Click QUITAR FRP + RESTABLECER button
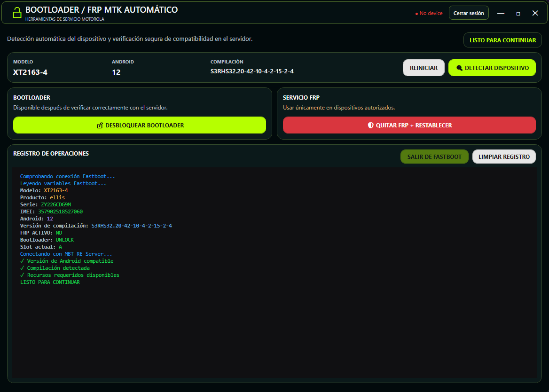549x392 pixels. 409,125
